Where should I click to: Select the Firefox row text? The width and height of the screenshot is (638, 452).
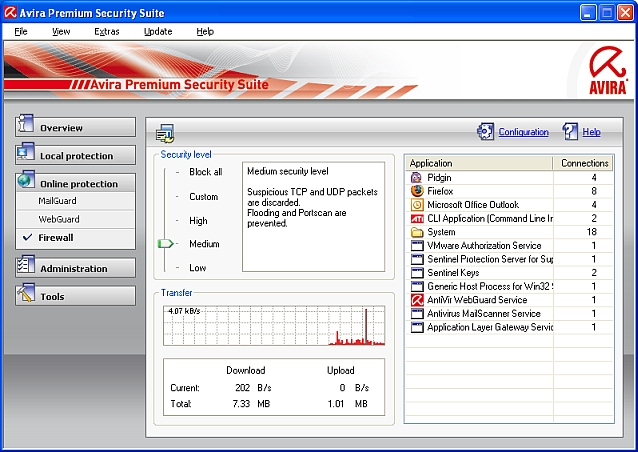(x=440, y=191)
